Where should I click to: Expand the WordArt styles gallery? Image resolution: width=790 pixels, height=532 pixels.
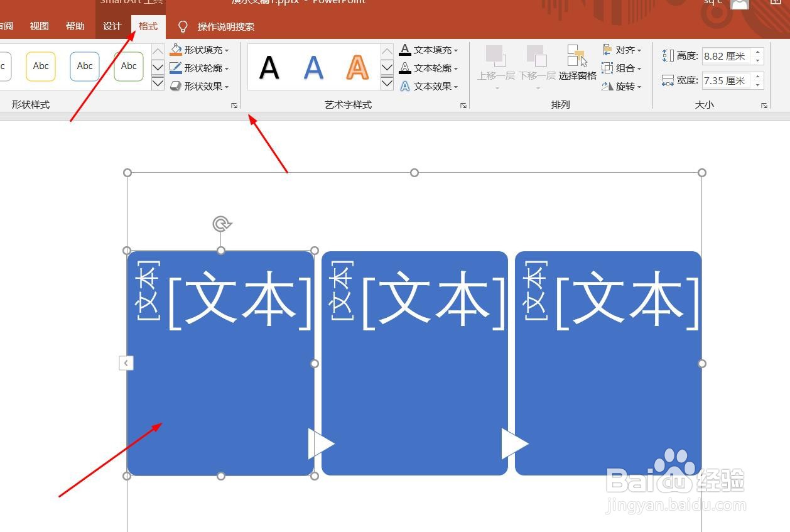tap(387, 83)
